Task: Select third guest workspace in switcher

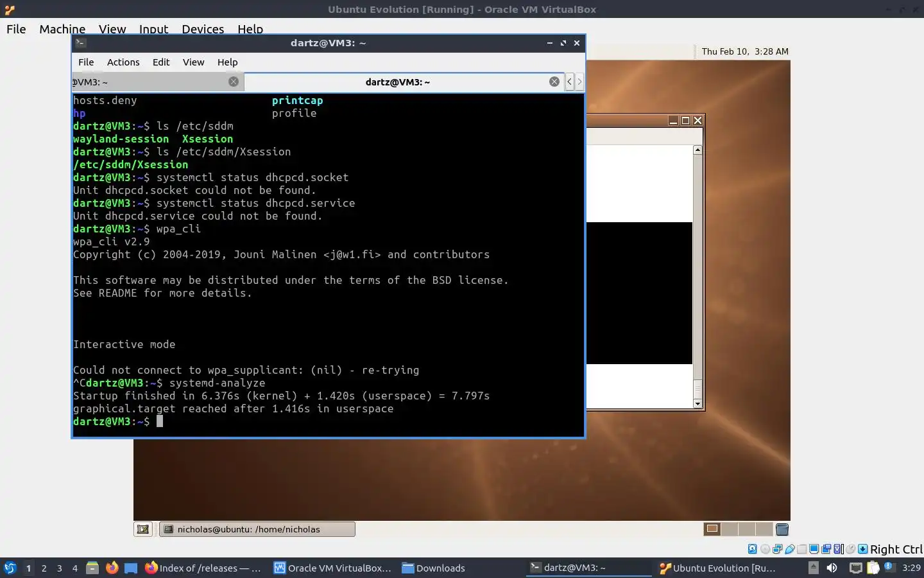Action: (x=747, y=529)
